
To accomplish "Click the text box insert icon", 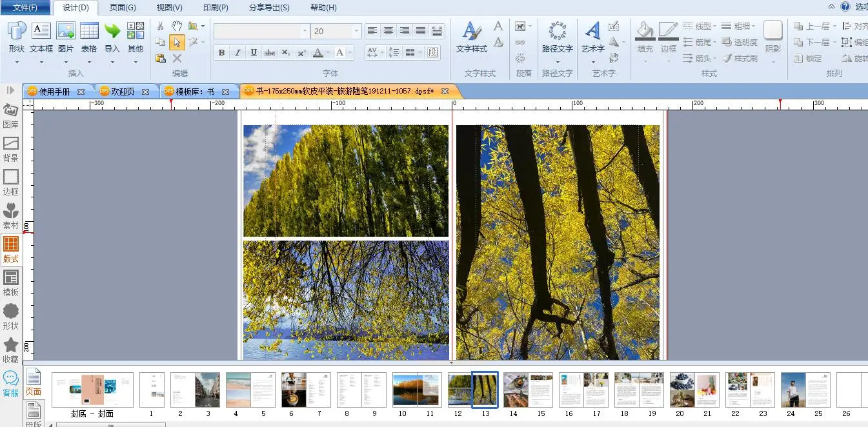I will click(x=41, y=31).
